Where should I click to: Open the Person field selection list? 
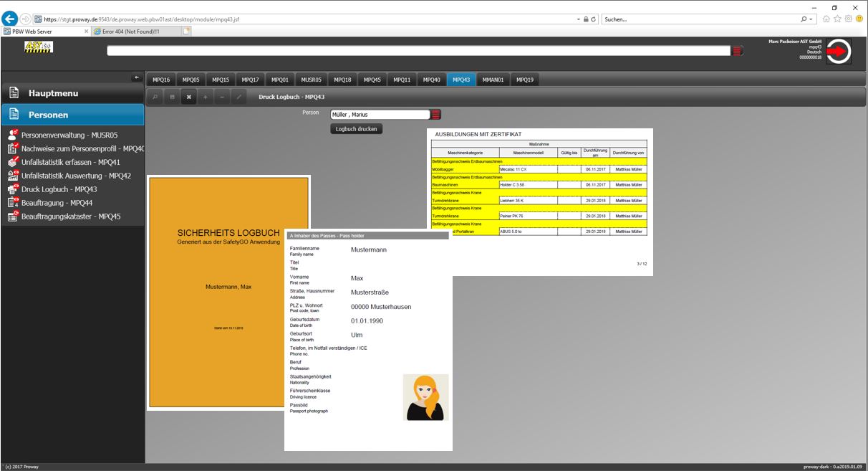tap(436, 115)
